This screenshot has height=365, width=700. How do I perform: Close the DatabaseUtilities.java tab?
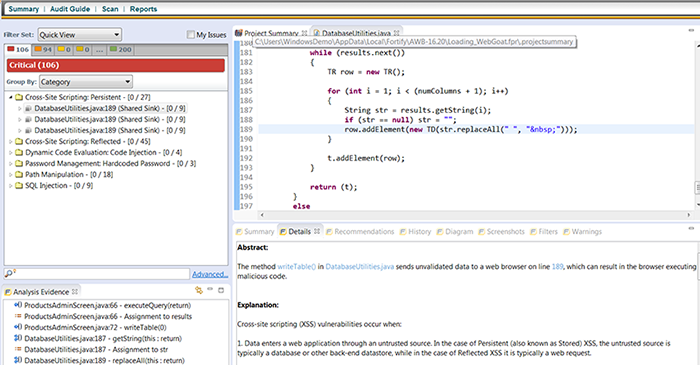(x=396, y=33)
